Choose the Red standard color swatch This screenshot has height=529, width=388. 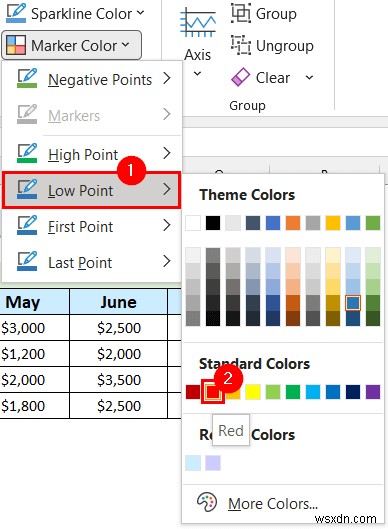coord(213,392)
